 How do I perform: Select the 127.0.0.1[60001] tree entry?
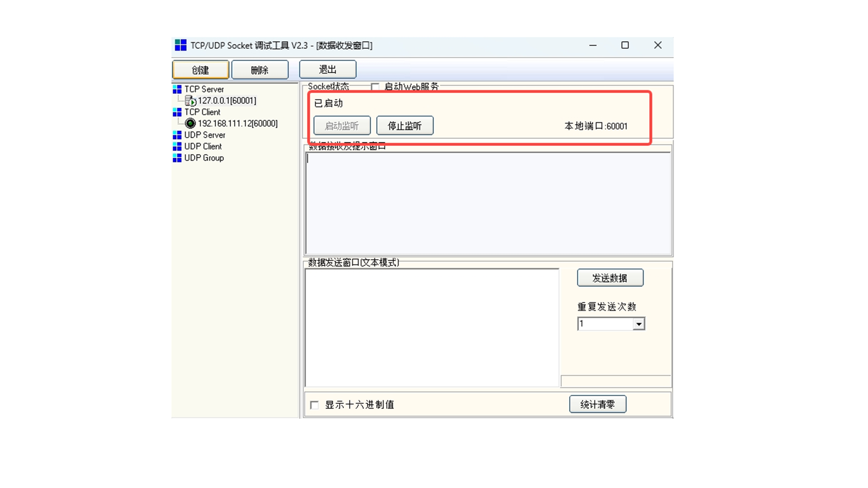(227, 101)
